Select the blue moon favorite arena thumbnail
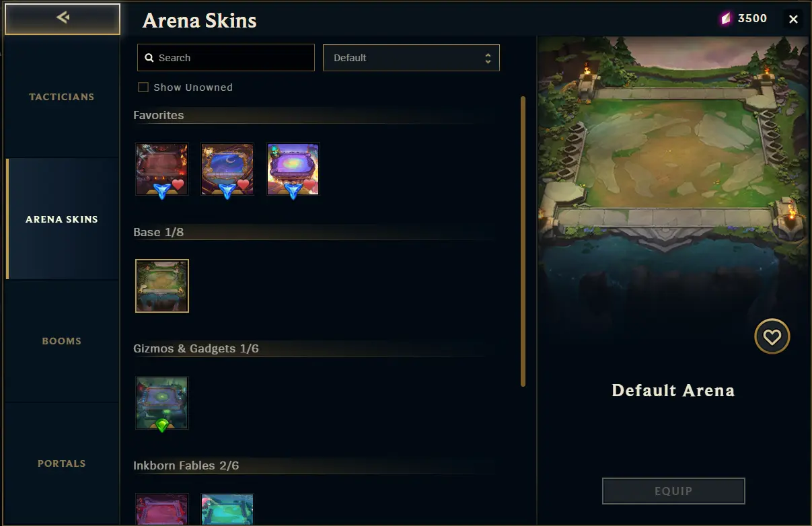The width and height of the screenshot is (812, 526). 227,169
